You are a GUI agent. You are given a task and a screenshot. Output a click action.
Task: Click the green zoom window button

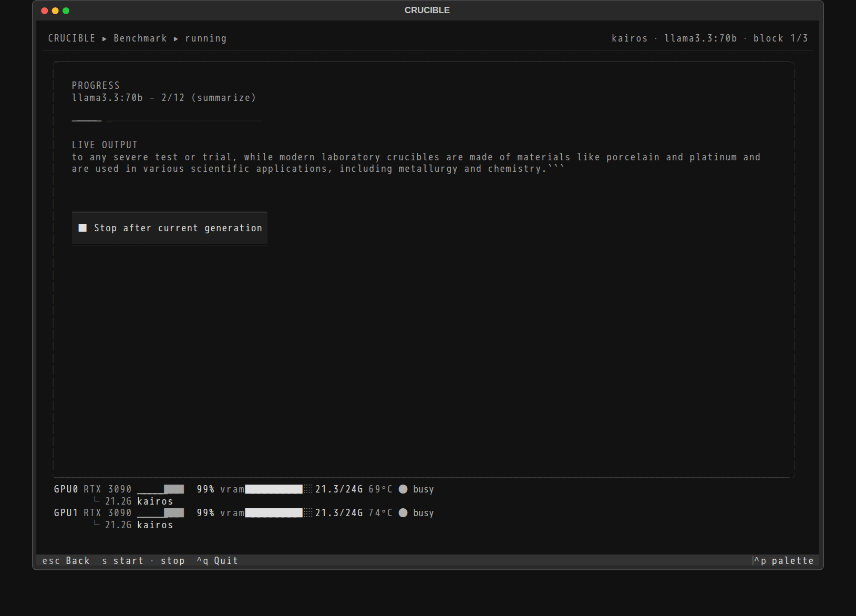66,11
